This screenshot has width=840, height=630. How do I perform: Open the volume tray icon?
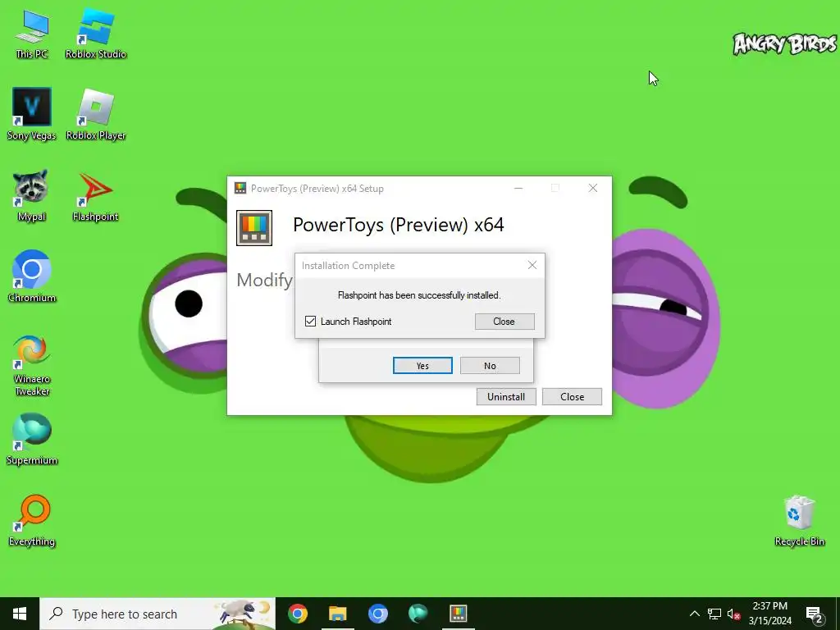click(x=734, y=614)
